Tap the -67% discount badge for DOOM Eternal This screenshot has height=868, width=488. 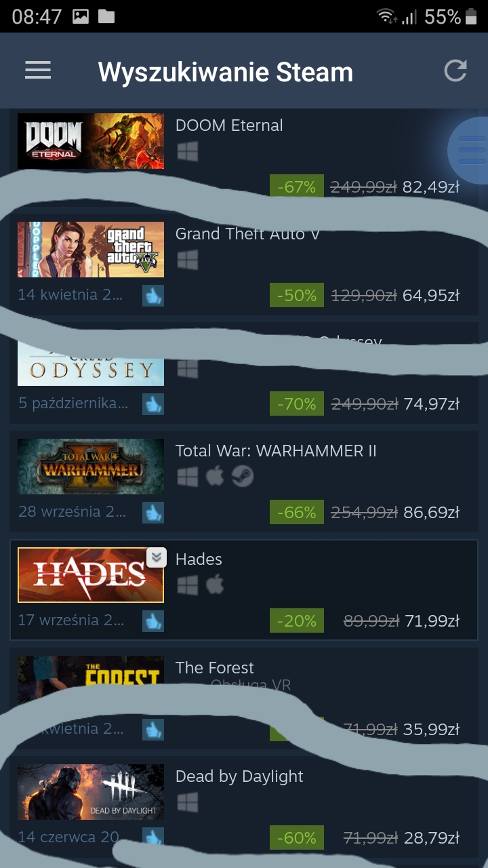297,186
